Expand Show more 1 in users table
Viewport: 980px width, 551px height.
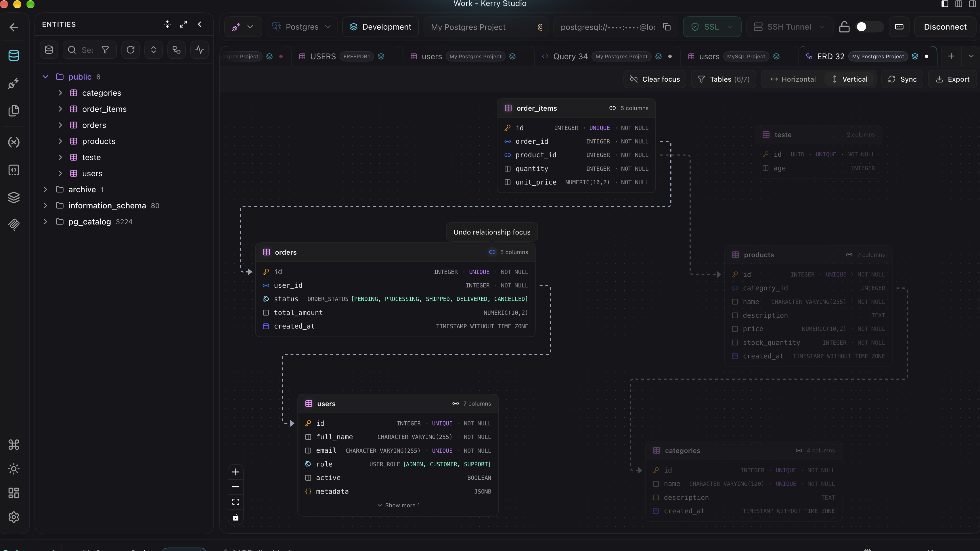(398, 505)
